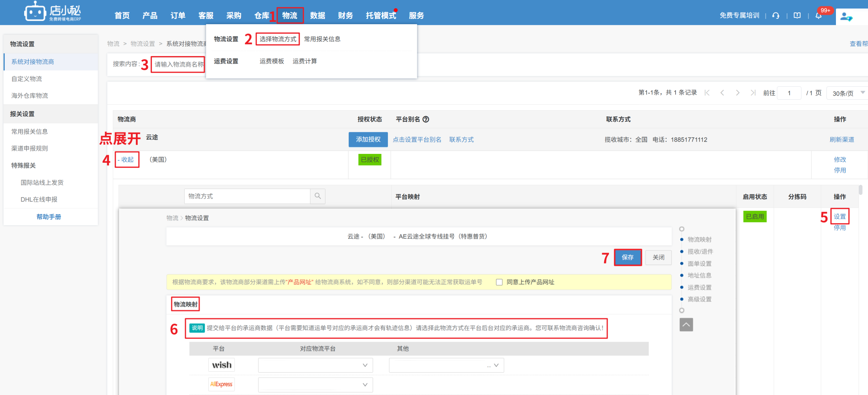This screenshot has width=868, height=395.
Task: Click the customer service headset icon
Action: tap(776, 15)
